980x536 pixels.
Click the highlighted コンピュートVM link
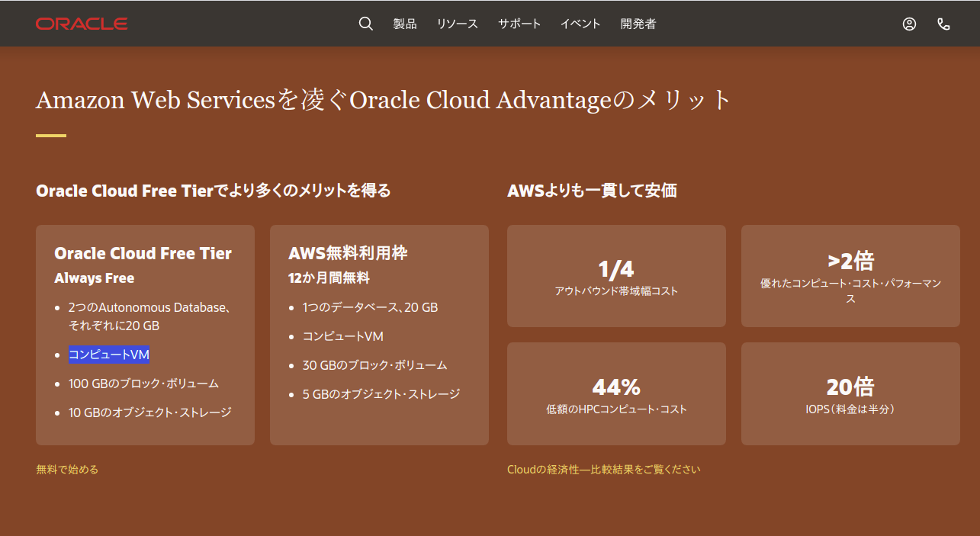click(x=108, y=355)
